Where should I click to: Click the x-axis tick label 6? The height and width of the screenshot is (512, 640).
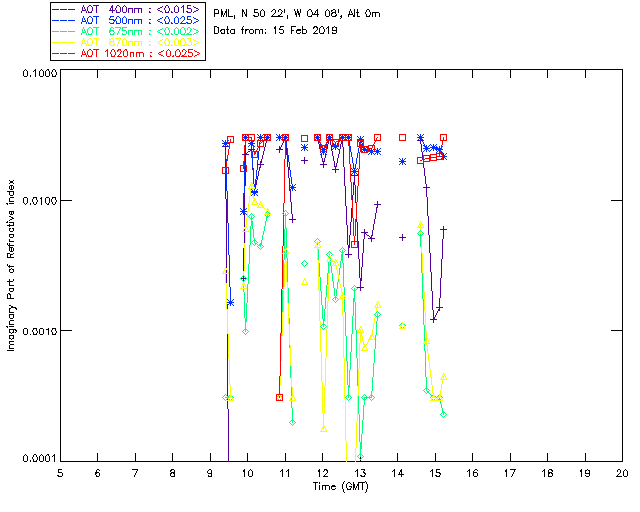pos(98,473)
